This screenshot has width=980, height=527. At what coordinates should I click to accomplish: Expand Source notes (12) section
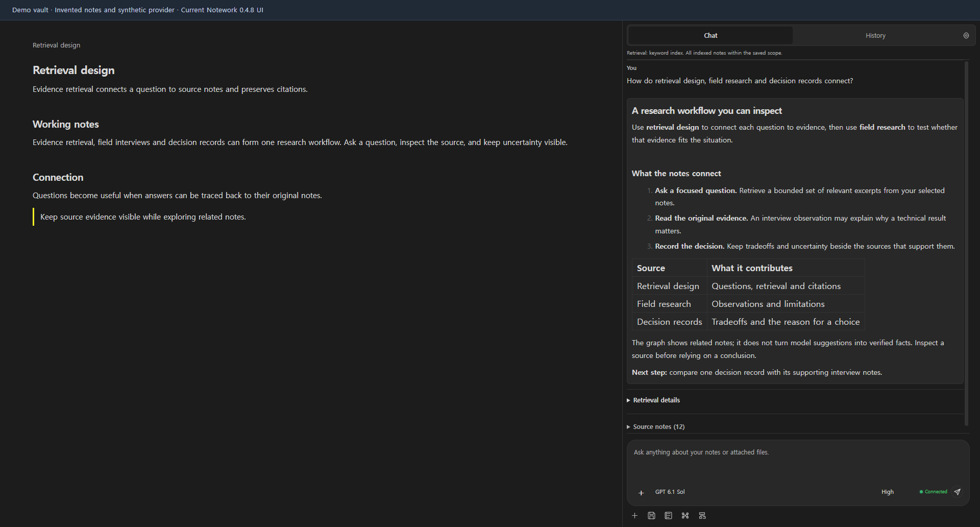click(656, 427)
